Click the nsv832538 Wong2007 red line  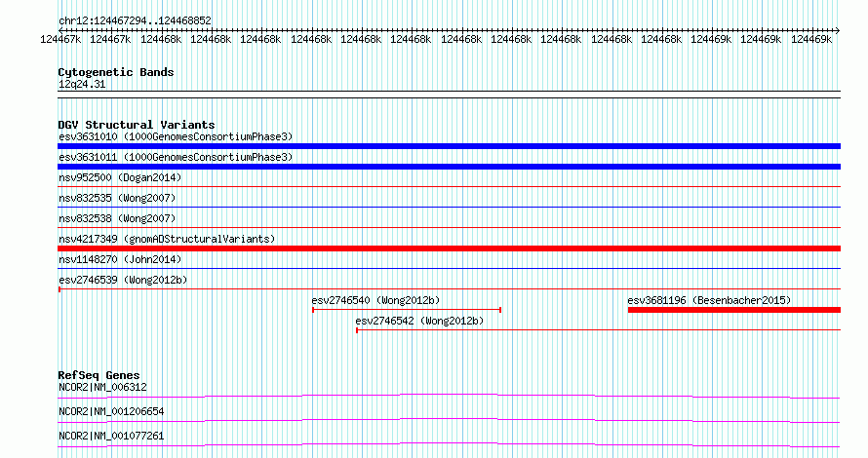[449, 228]
